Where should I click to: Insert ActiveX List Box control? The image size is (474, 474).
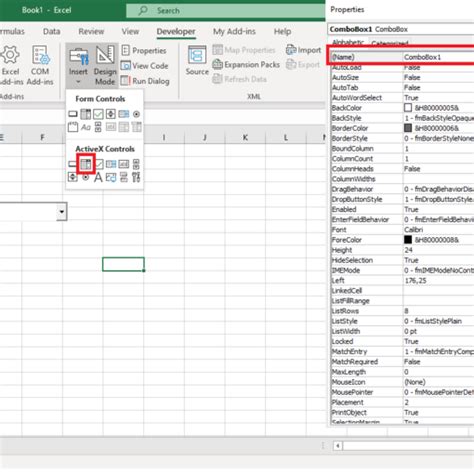click(111, 164)
